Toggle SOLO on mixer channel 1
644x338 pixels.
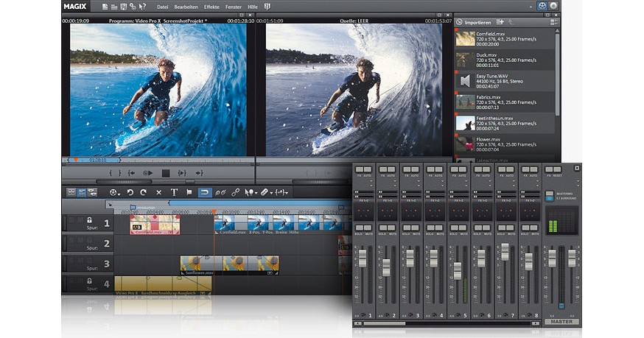360,228
